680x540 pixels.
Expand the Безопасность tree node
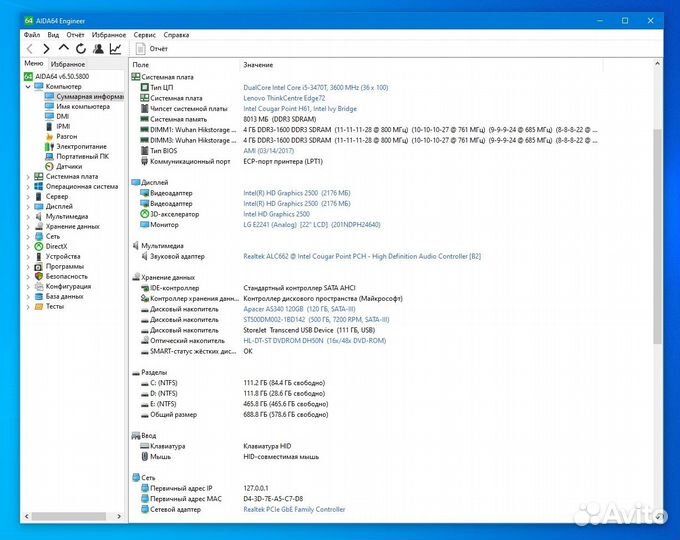pos(28,276)
